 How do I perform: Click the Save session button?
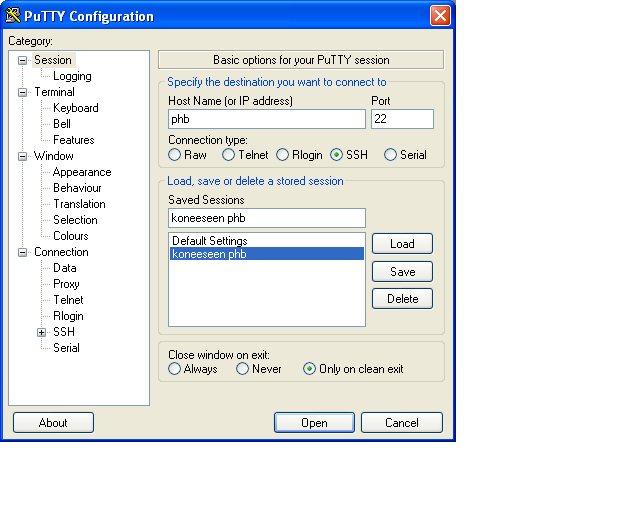402,272
